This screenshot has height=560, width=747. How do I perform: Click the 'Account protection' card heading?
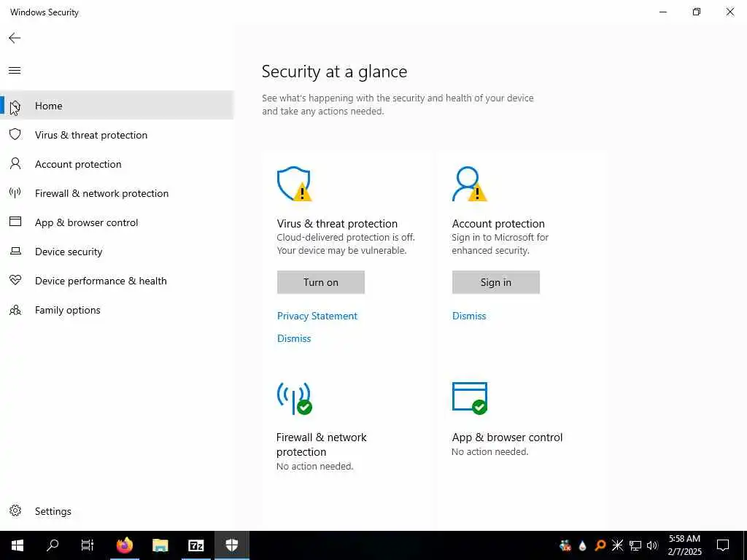click(498, 224)
